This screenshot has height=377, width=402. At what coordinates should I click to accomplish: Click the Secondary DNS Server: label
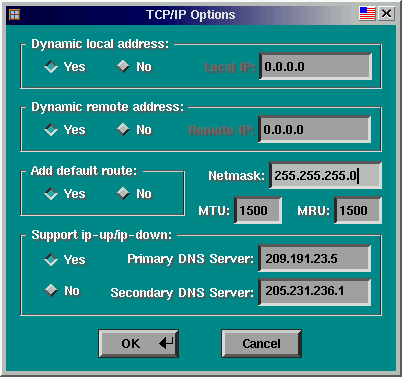pos(182,293)
